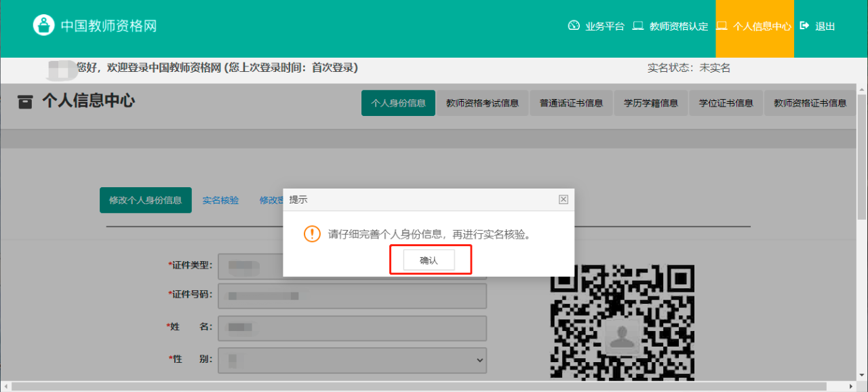This screenshot has height=392, width=868.
Task: Switch to 学历学籍信息 tab
Action: (650, 103)
